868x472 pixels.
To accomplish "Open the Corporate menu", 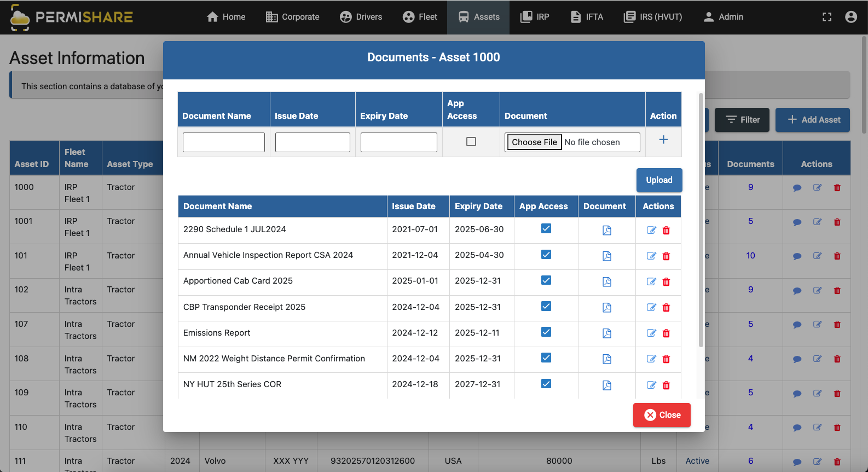I will click(x=292, y=17).
